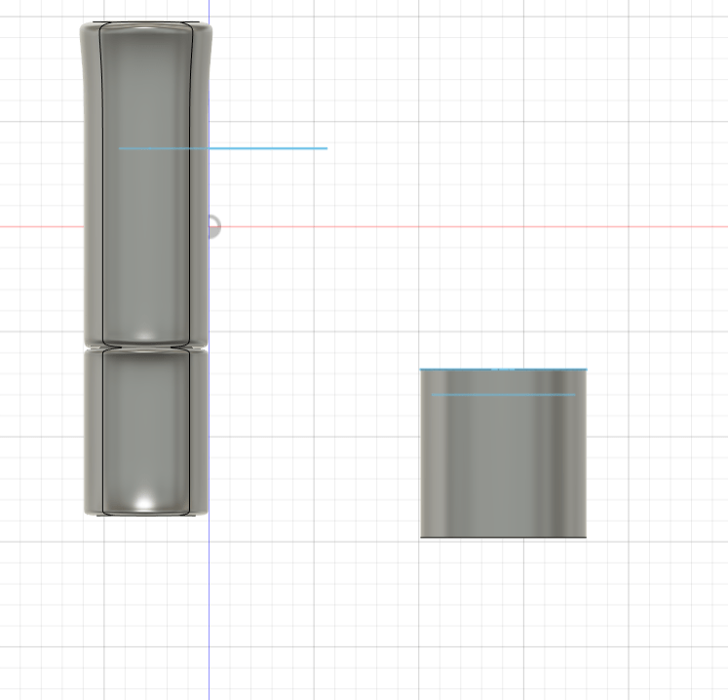Image resolution: width=728 pixels, height=700 pixels.
Task: Select the lower section of the tall cylinder
Action: point(145,429)
